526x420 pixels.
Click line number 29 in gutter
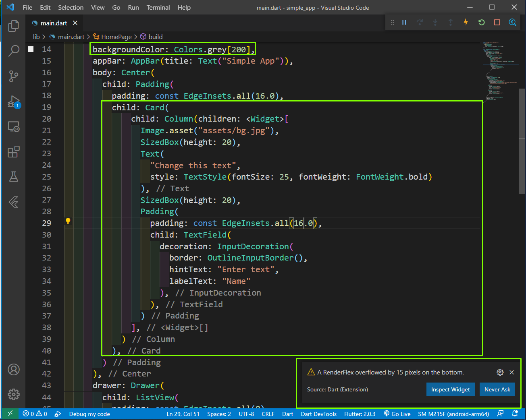pyautogui.click(x=47, y=223)
